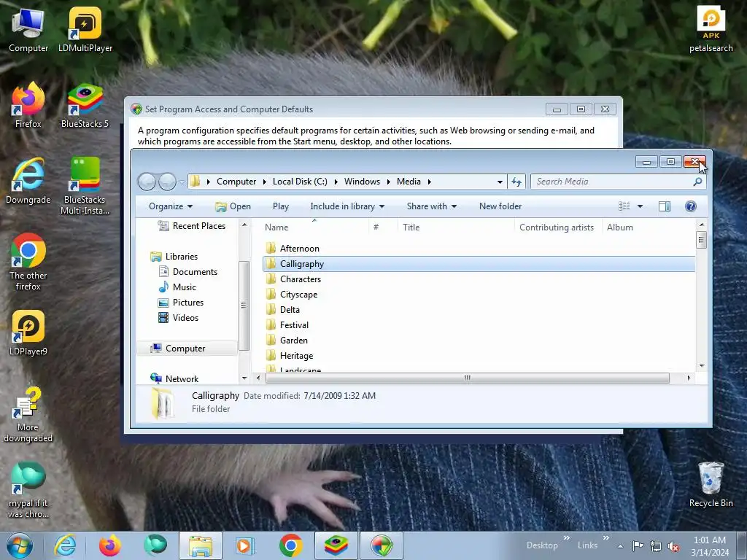Viewport: 747px width, 560px height.
Task: Open the address bar history dropdown
Action: click(500, 182)
